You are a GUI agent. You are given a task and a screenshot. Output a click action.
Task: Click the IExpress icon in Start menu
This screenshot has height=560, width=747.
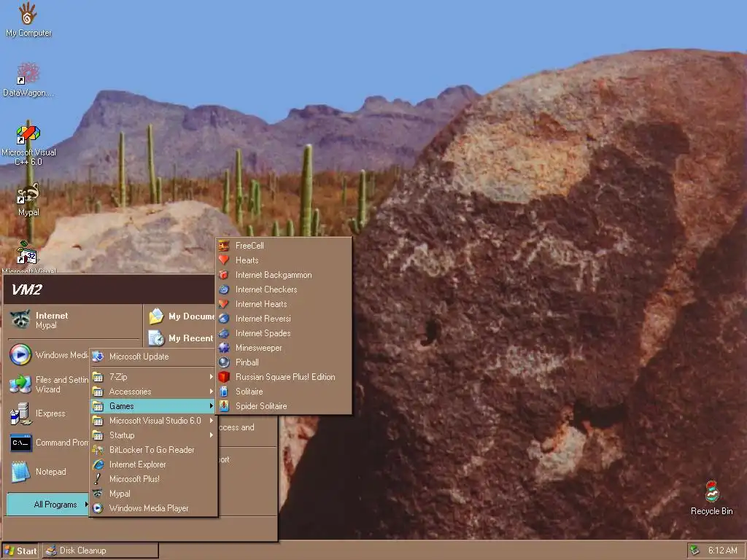tap(20, 413)
